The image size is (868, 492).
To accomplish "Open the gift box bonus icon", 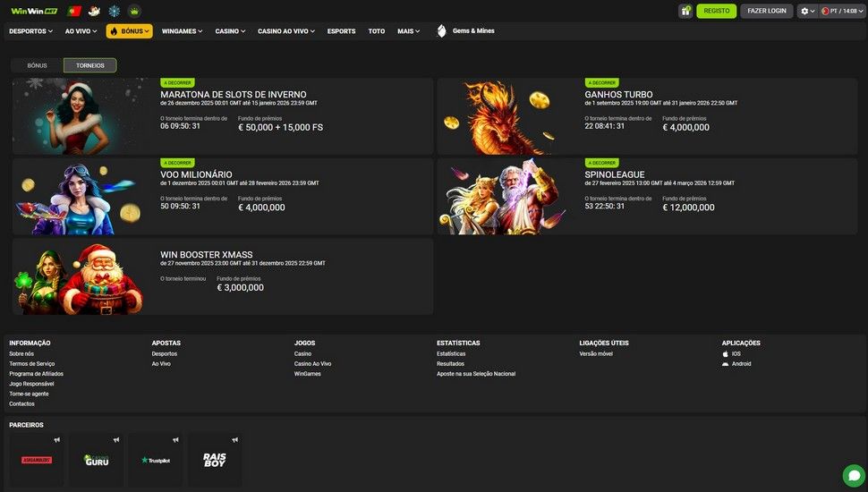I will click(x=685, y=11).
